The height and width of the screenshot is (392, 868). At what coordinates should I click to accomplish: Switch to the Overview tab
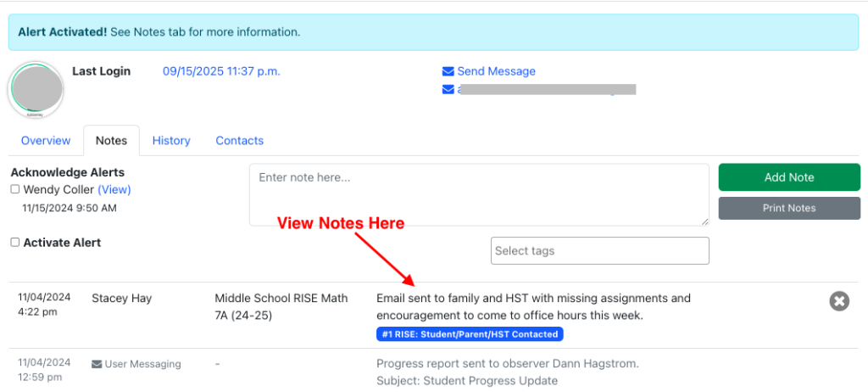click(46, 141)
